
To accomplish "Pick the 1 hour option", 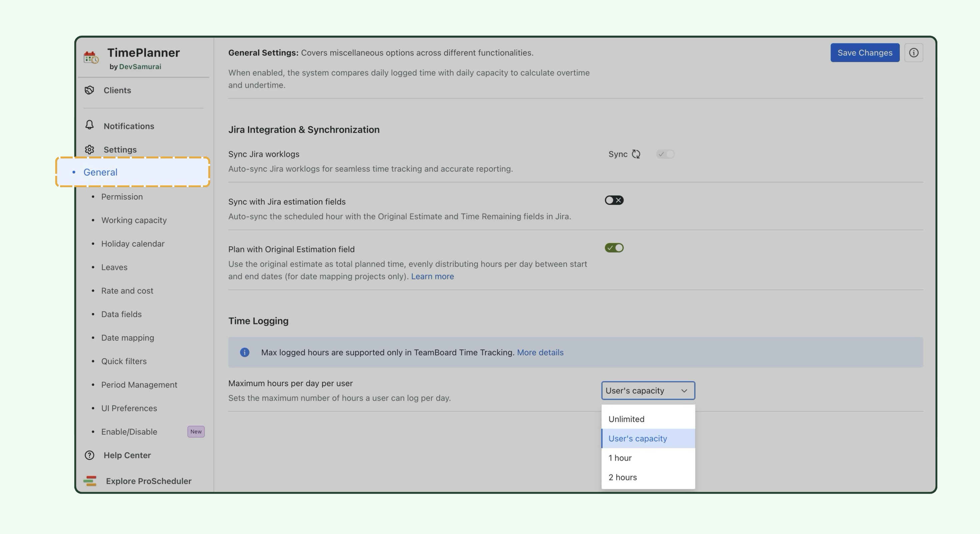I will [648, 458].
